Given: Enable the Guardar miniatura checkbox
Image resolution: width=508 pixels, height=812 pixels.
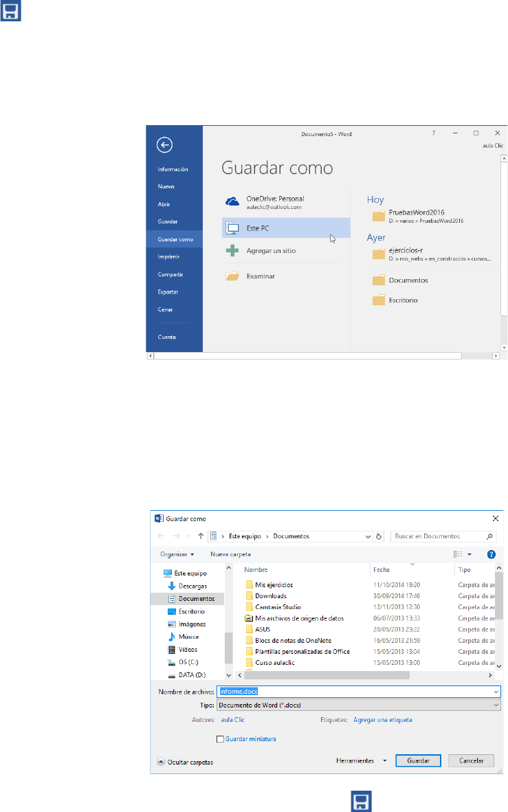Looking at the screenshot, I should click(x=220, y=739).
